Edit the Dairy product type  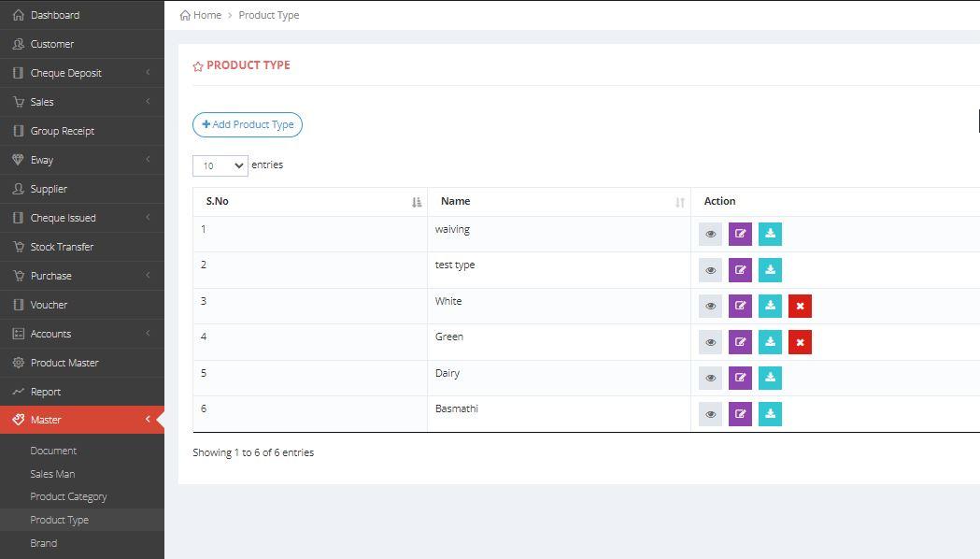740,378
